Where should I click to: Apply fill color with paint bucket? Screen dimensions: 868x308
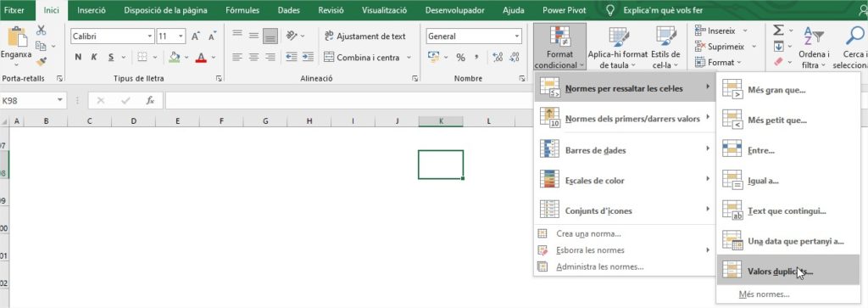[x=175, y=57]
